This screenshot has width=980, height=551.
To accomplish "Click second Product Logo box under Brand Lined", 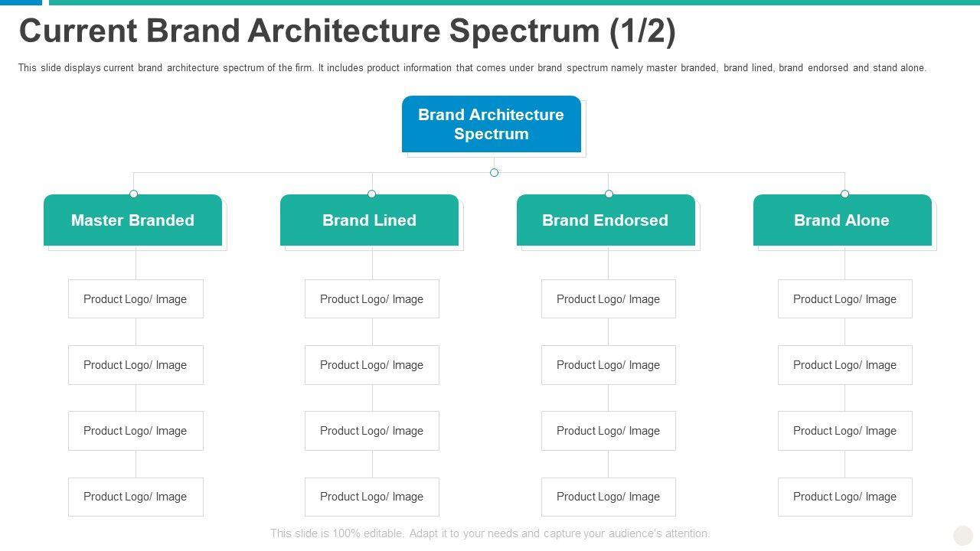I will coord(372,365).
